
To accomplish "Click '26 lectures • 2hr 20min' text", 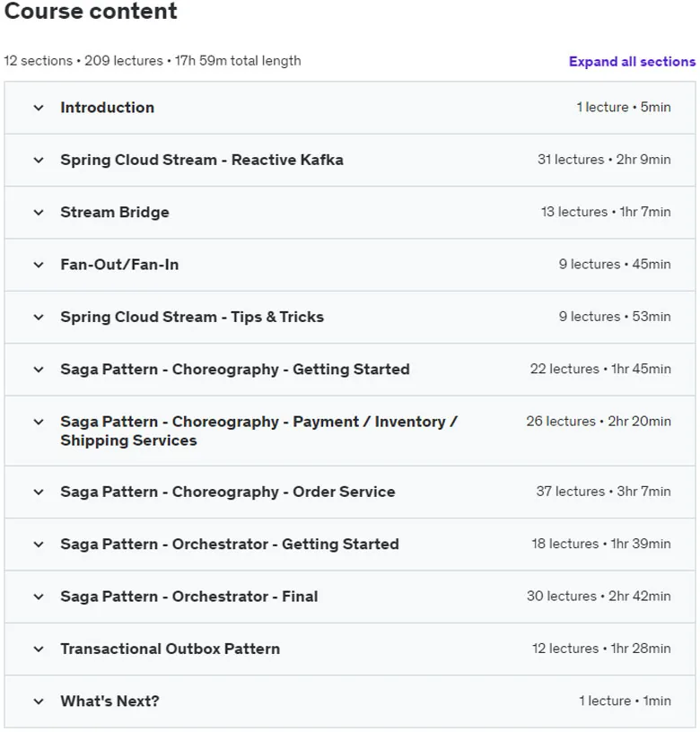I will coord(599,421).
